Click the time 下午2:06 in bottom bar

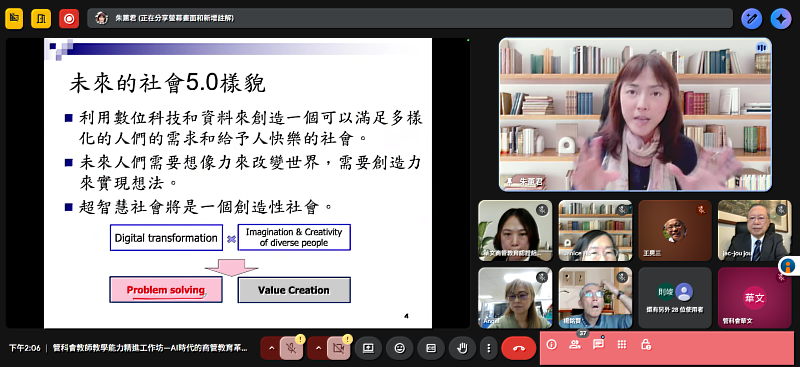(25, 348)
